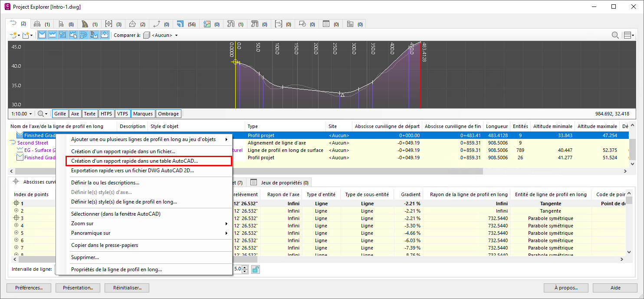Viewport: 644px width, 299px height.
Task: Select Copier dans le presse-papiers
Action: [x=104, y=245]
